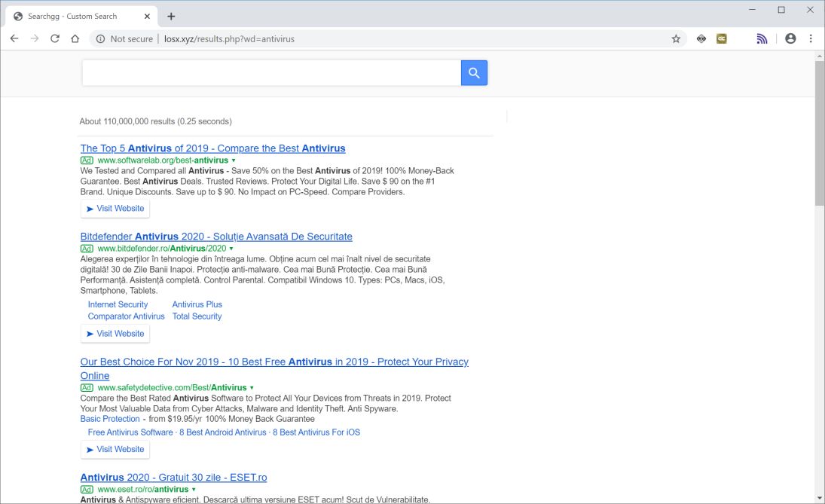Open the 8 Best Android Antivirus link

pos(223,432)
